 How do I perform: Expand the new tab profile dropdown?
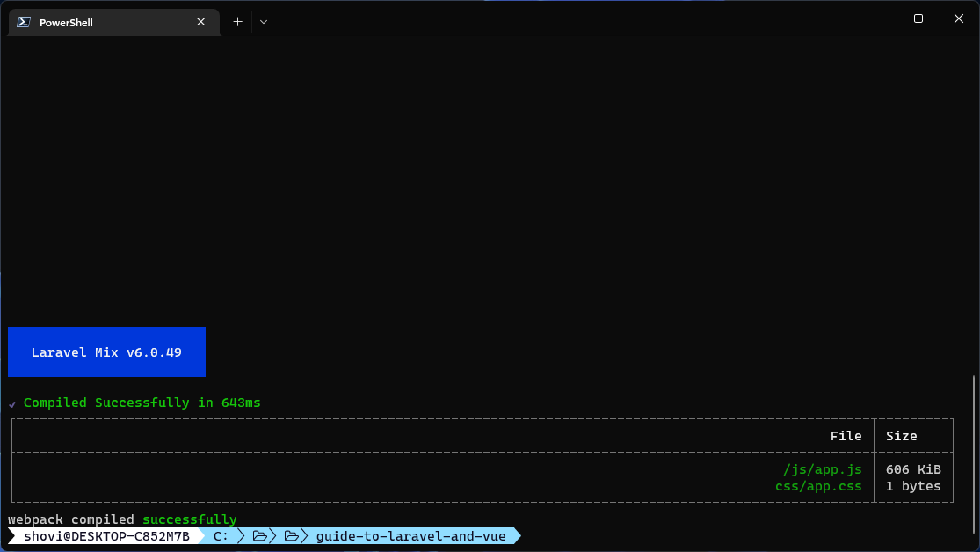[x=264, y=22]
